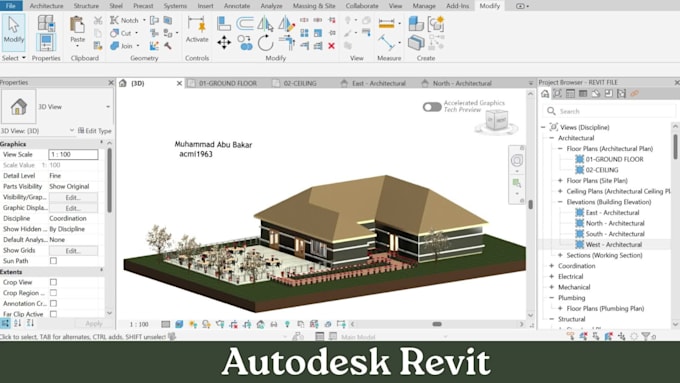The width and height of the screenshot is (680, 383).
Task: Check the Annotation Crop checkbox
Action: point(53,304)
